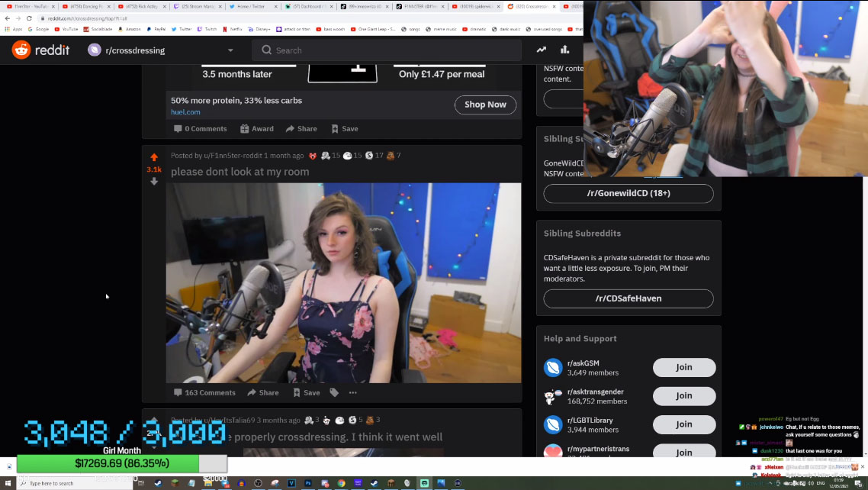Click the heart-eyes award icon on room post
This screenshot has width=868, height=490.
click(313, 156)
